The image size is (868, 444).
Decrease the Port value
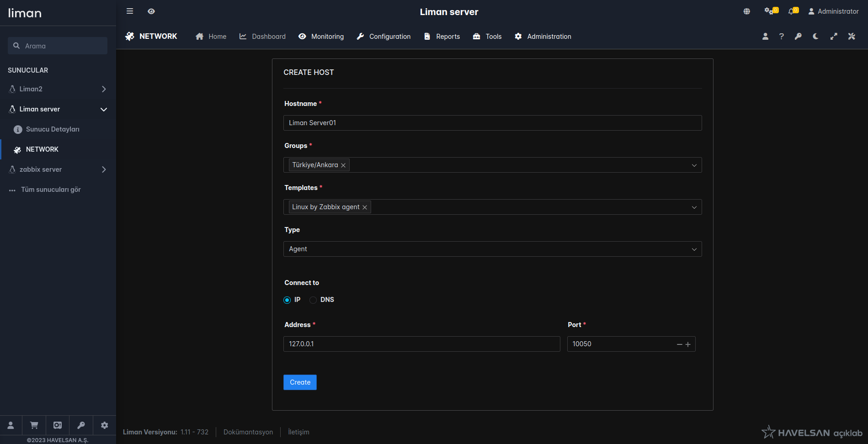click(x=680, y=344)
